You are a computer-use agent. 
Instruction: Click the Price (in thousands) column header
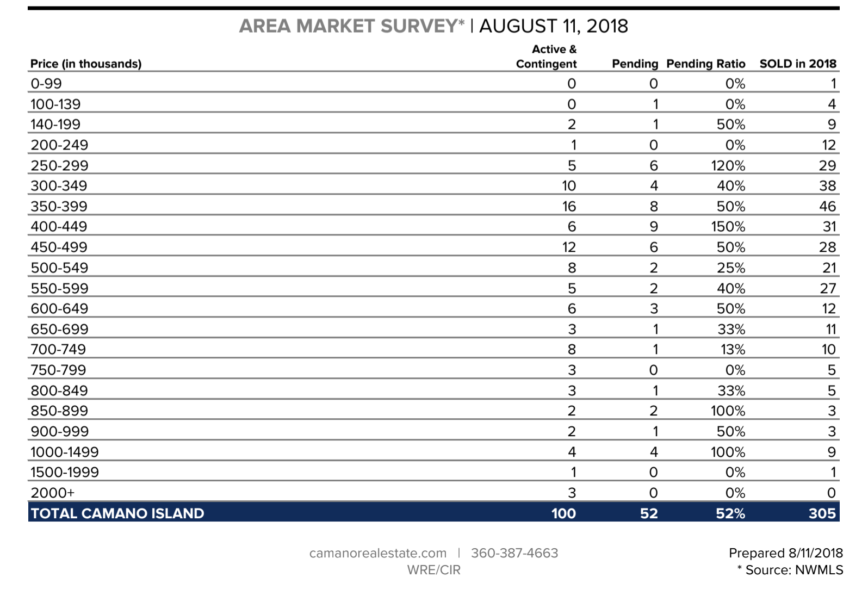point(86,64)
